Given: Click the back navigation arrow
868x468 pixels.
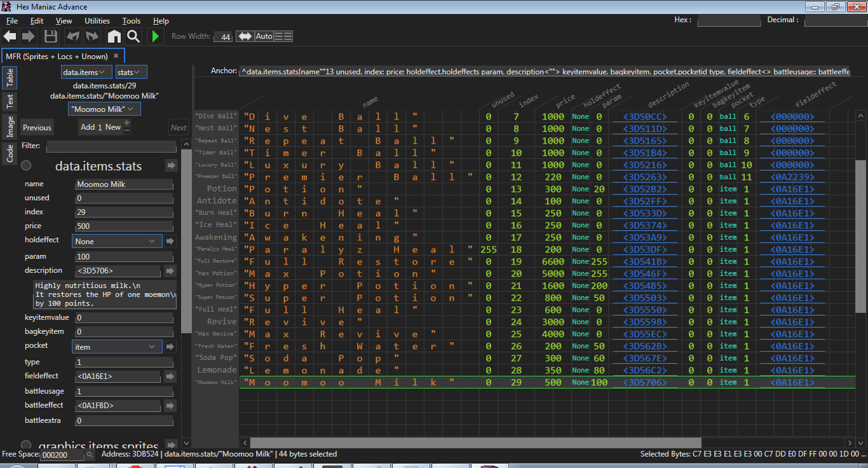Looking at the screenshot, I should pyautogui.click(x=10, y=36).
